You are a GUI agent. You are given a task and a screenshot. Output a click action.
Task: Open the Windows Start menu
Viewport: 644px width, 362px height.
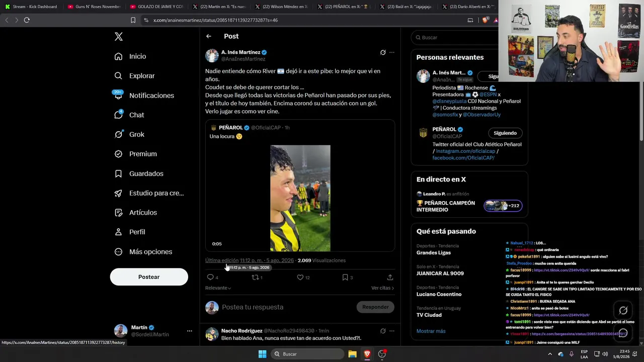coord(262,354)
